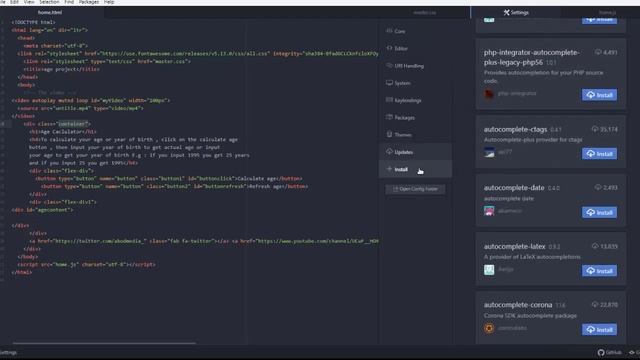Click autocomplete-date author avatar icon

tap(489, 211)
